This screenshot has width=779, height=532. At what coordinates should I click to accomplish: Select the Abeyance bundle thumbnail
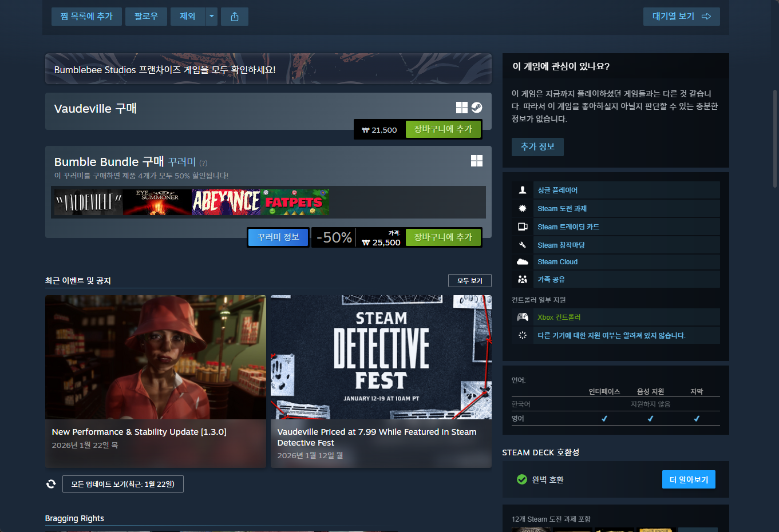pos(226,202)
